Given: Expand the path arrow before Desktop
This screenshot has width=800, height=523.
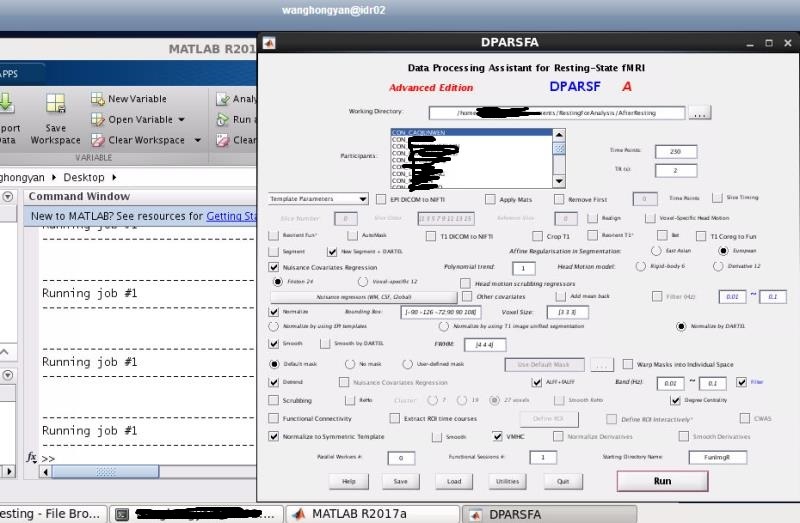Looking at the screenshot, I should 54,178.
